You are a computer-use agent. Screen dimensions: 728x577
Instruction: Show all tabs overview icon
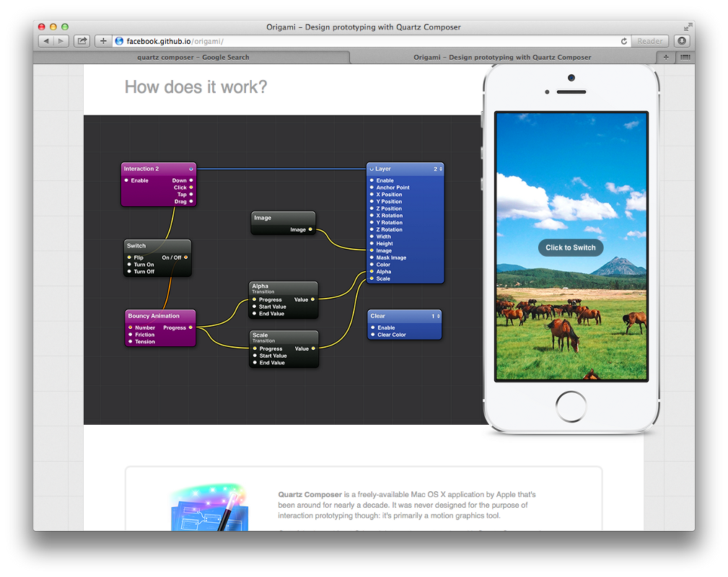pyautogui.click(x=684, y=57)
